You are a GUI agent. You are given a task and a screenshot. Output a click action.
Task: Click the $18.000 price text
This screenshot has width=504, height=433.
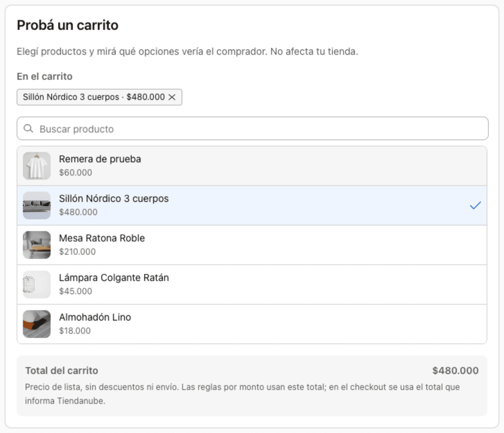(75, 331)
